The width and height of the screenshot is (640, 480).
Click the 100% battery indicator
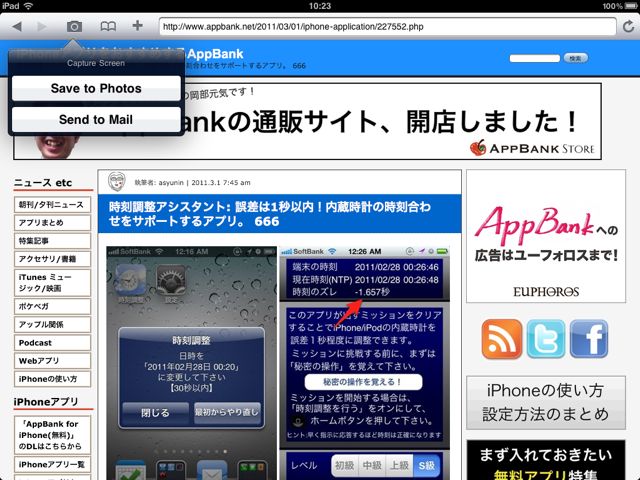(x=620, y=6)
